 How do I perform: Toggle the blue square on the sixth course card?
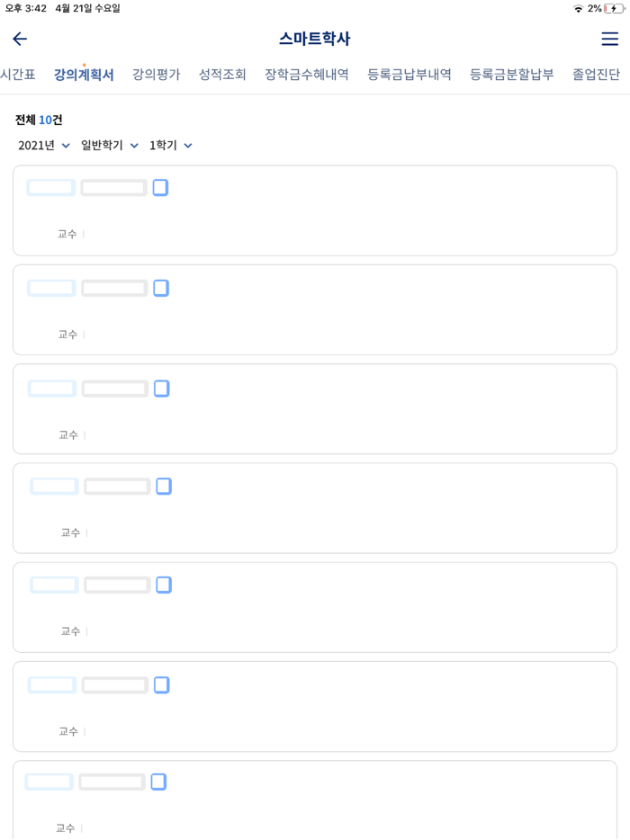(161, 684)
